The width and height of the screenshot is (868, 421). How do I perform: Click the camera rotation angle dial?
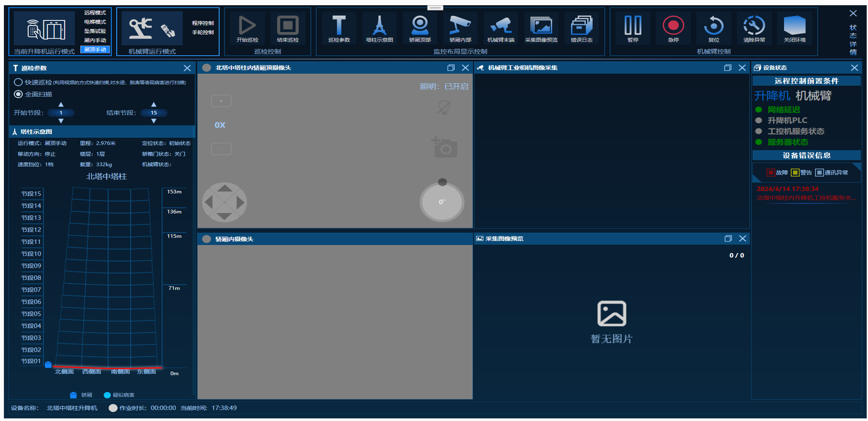click(442, 202)
